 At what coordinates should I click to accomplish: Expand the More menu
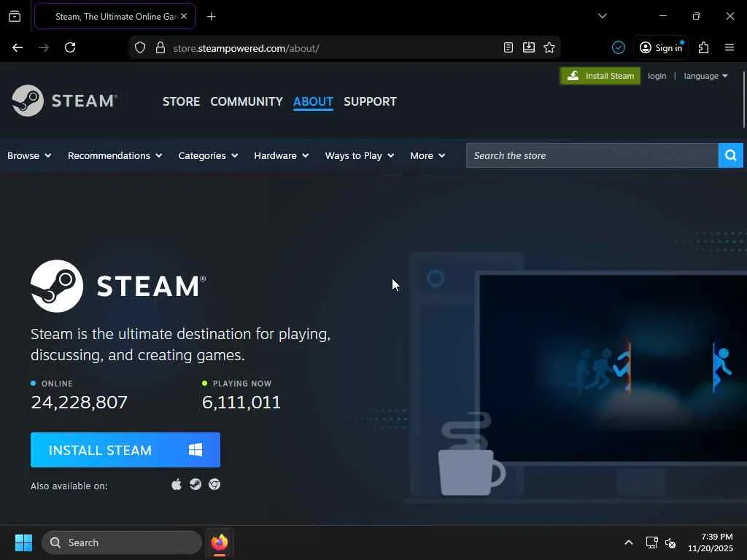(x=427, y=156)
